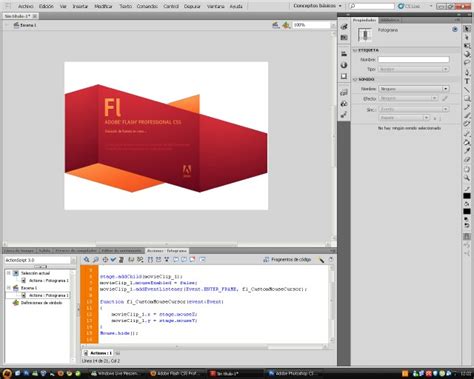Select the Rectangle tool

[x=467, y=99]
